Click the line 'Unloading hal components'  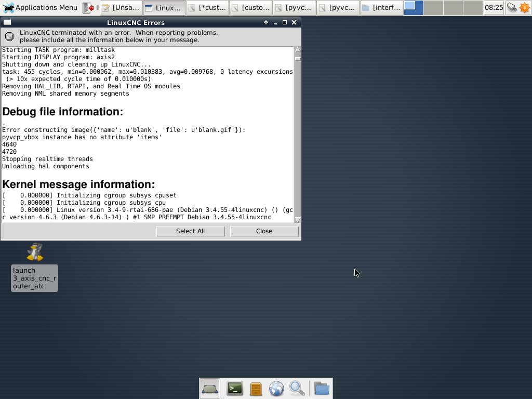coord(46,166)
